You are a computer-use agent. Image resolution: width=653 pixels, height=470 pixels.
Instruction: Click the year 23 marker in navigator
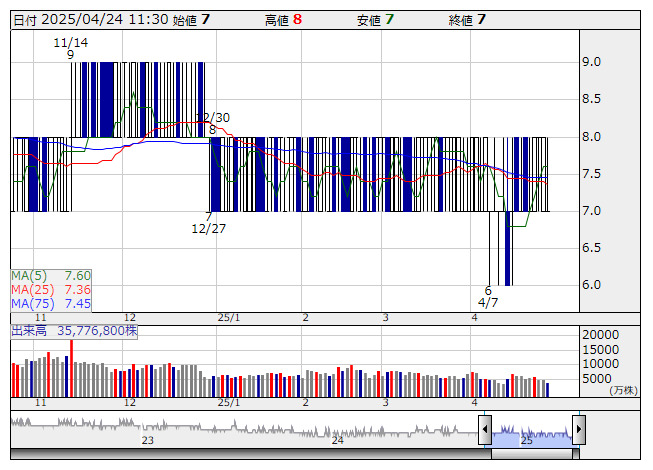147,440
